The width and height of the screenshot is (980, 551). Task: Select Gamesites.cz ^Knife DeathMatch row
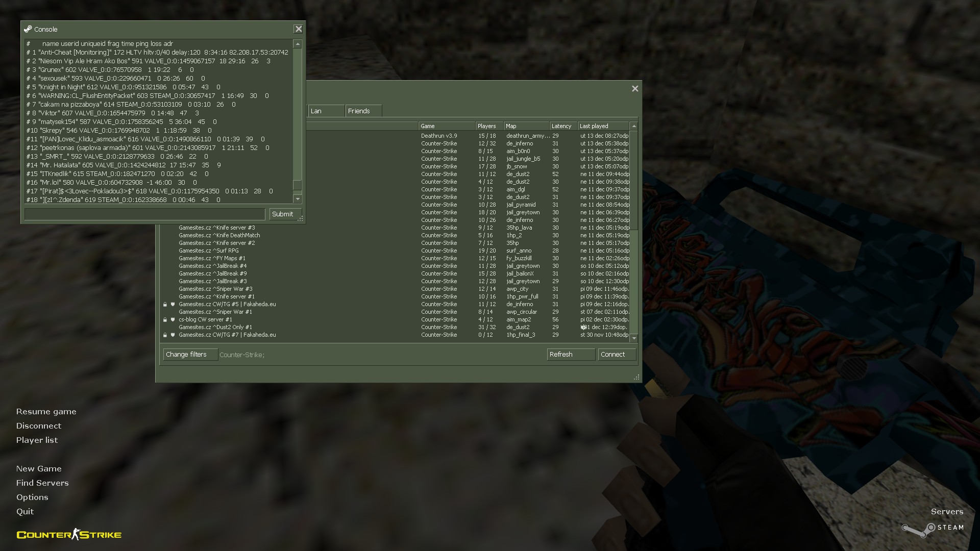click(395, 236)
